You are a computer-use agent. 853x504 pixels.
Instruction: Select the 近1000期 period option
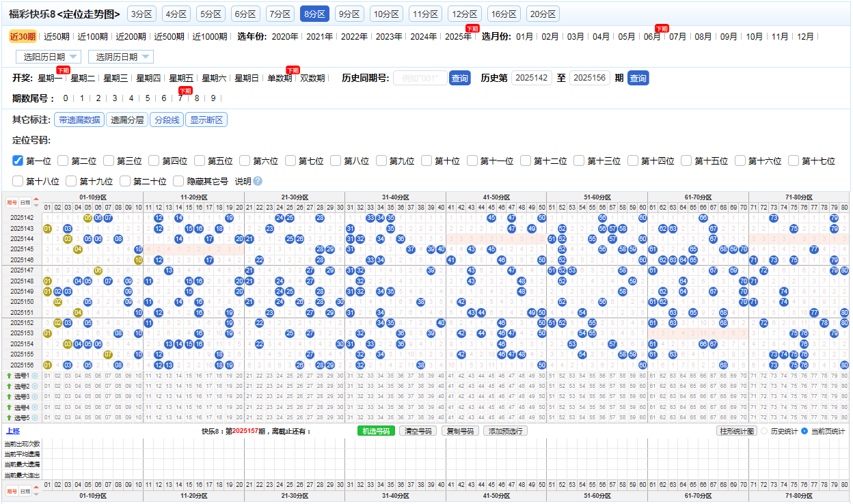click(x=210, y=37)
